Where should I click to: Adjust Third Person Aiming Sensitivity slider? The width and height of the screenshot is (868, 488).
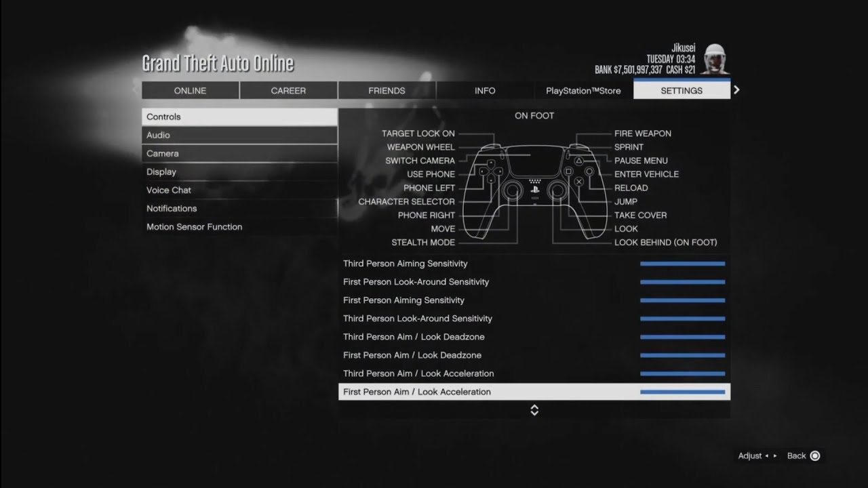point(682,264)
